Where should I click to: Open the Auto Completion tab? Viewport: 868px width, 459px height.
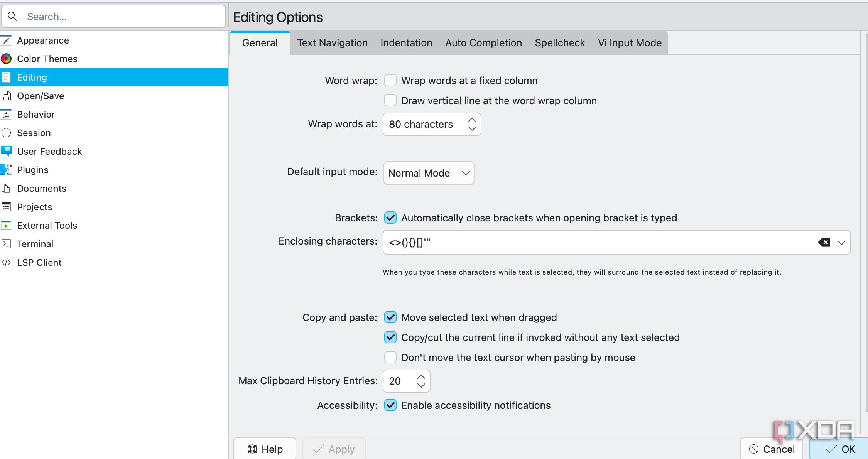click(483, 43)
